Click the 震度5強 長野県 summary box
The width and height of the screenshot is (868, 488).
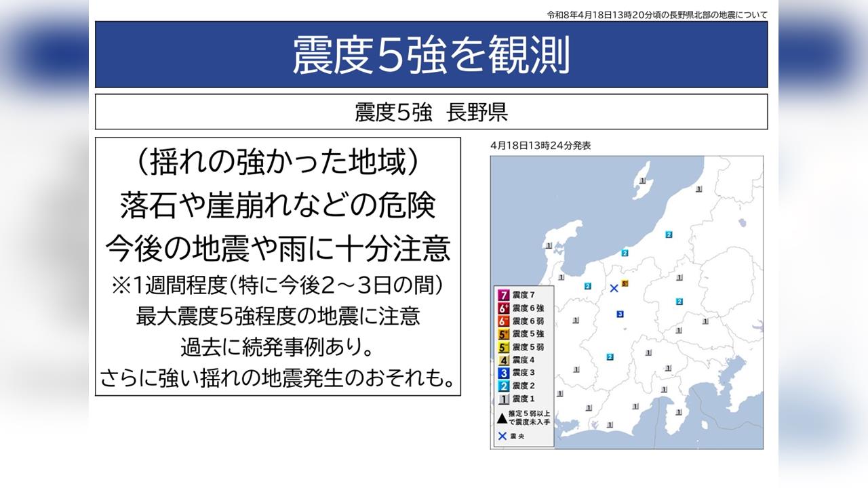point(431,112)
